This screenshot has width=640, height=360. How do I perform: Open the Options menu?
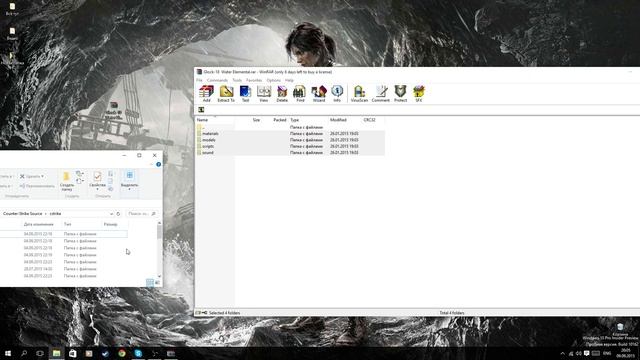[273, 80]
